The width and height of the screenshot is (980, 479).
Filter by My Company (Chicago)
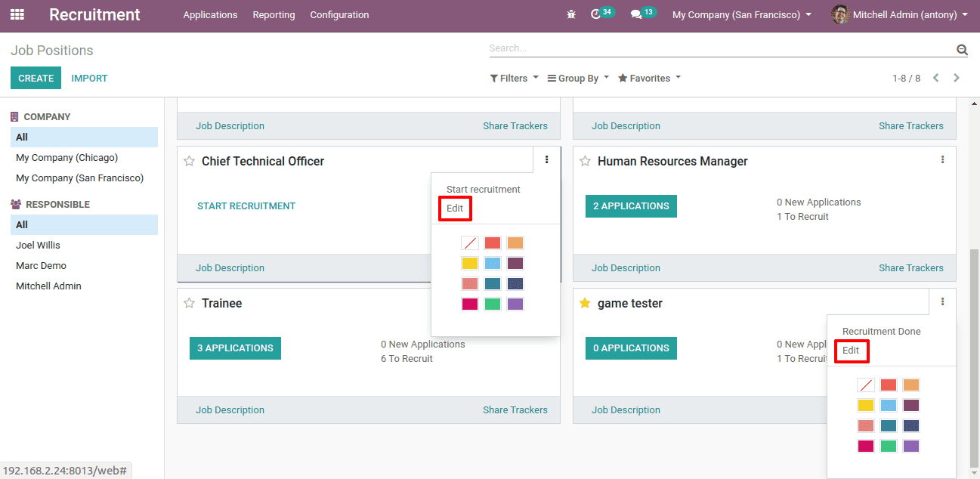pos(67,158)
